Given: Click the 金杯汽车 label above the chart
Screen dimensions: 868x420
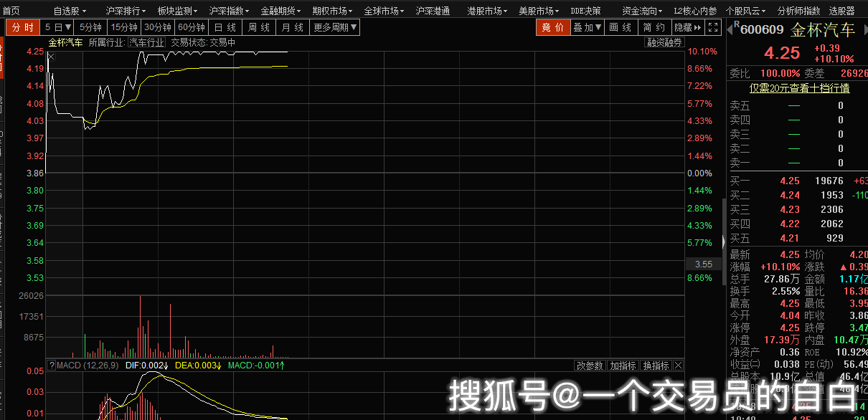Looking at the screenshot, I should click(x=65, y=42).
